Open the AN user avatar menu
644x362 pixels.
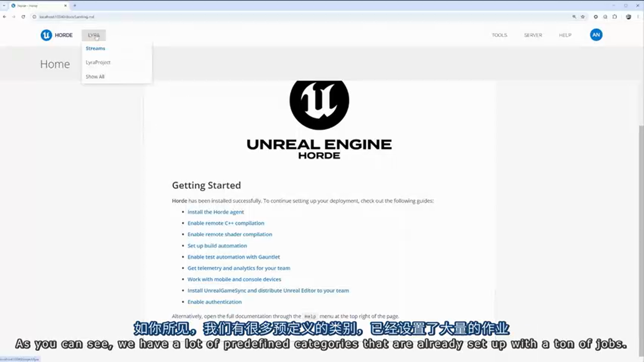click(596, 35)
